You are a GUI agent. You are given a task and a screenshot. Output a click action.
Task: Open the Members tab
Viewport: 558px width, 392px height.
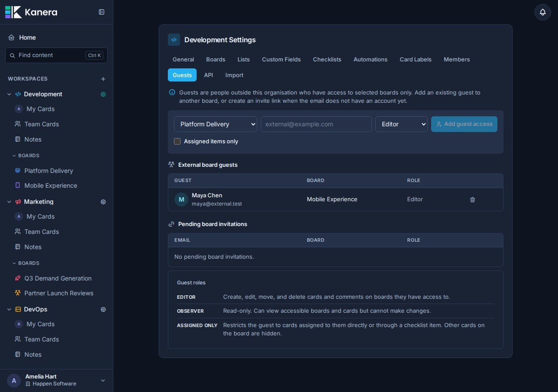click(457, 59)
